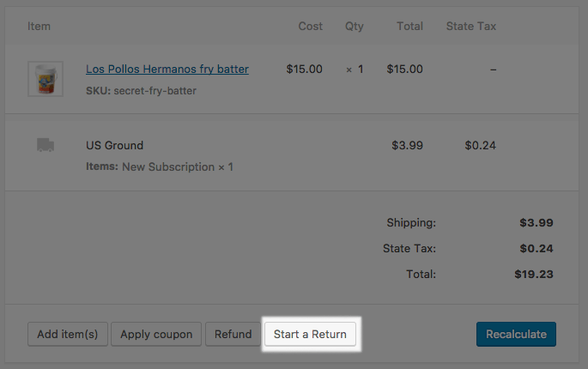Click the Qty column header
Image resolution: width=588 pixels, height=369 pixels.
click(355, 27)
